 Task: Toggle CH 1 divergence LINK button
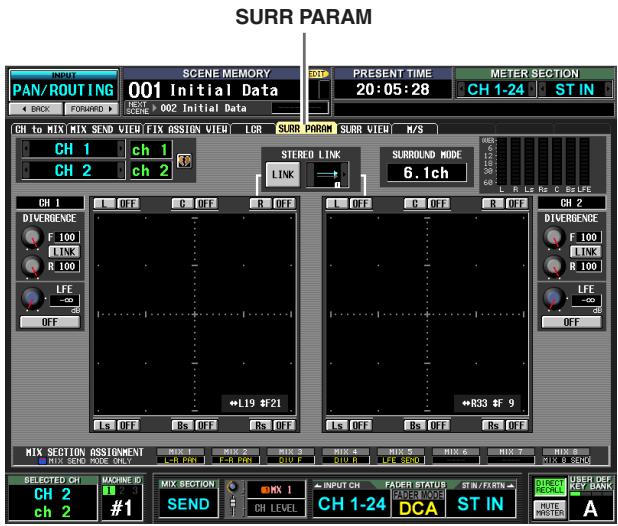coord(64,252)
